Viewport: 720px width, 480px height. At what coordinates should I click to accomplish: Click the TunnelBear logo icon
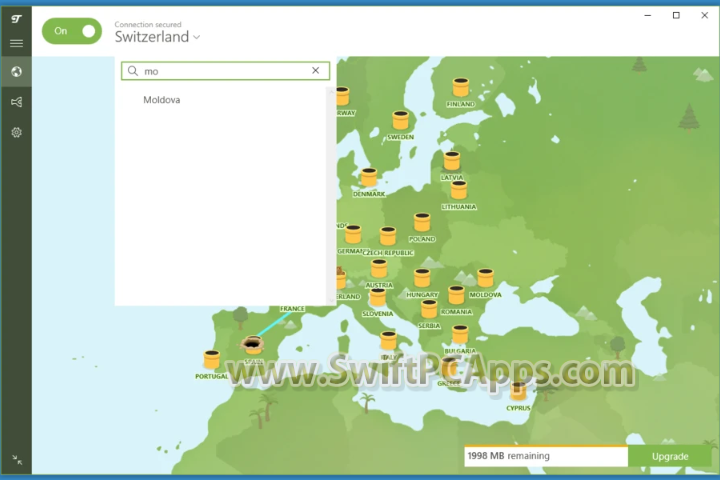[x=17, y=19]
